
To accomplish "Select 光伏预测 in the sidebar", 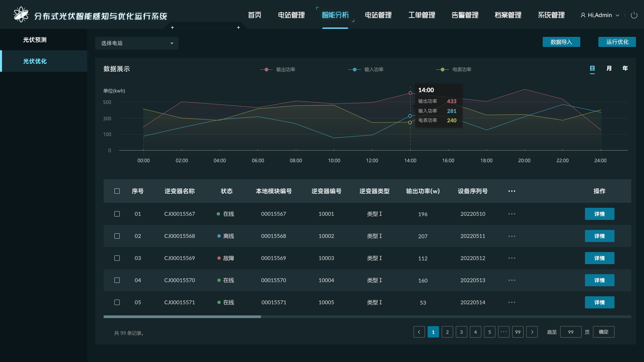I will click(x=44, y=40).
